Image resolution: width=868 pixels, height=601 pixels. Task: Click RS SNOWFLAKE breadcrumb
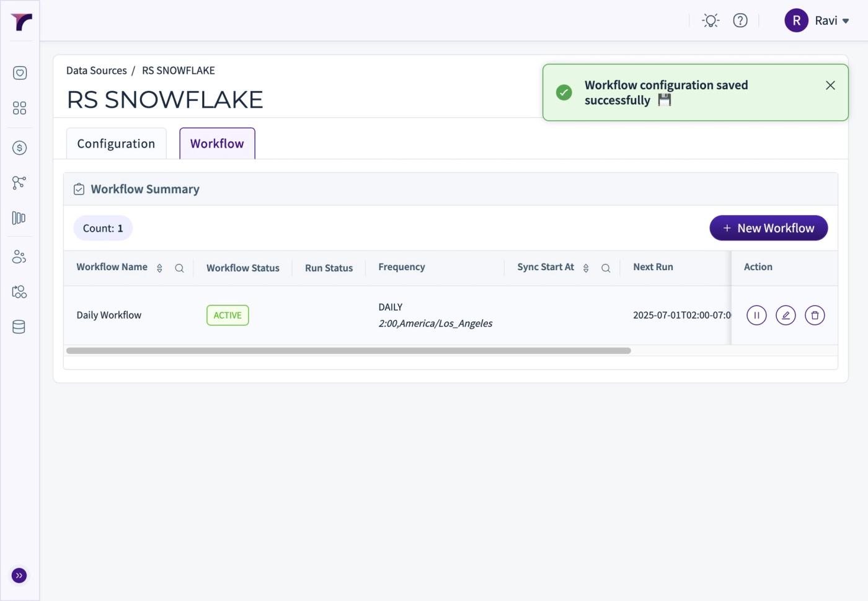pos(179,71)
